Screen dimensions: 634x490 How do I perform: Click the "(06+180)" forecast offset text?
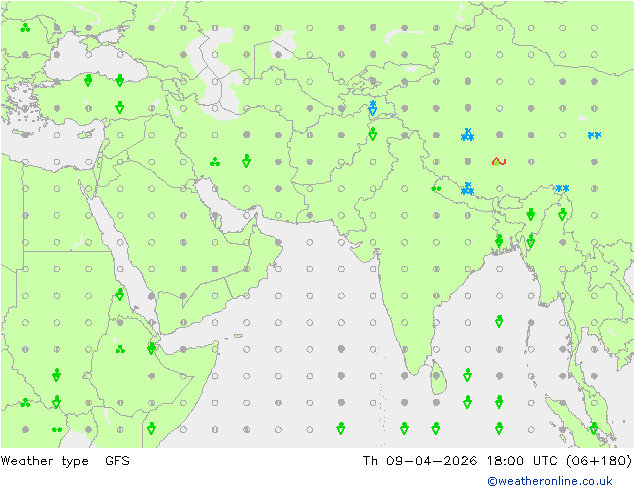coord(599,461)
